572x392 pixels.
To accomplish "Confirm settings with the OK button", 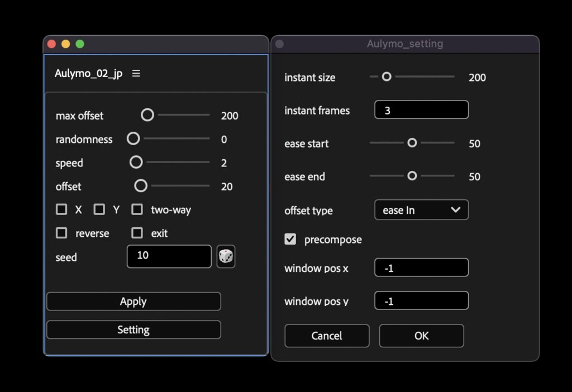I will point(421,336).
